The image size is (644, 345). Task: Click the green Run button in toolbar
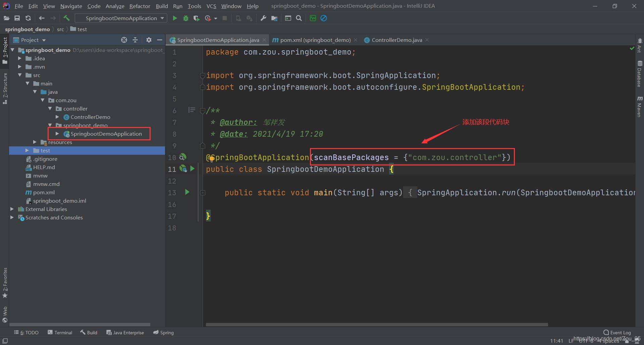click(x=175, y=18)
